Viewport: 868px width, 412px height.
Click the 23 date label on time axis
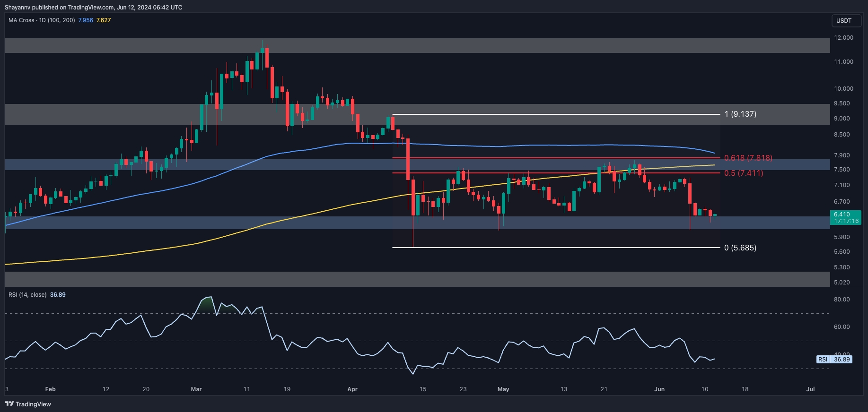point(463,389)
